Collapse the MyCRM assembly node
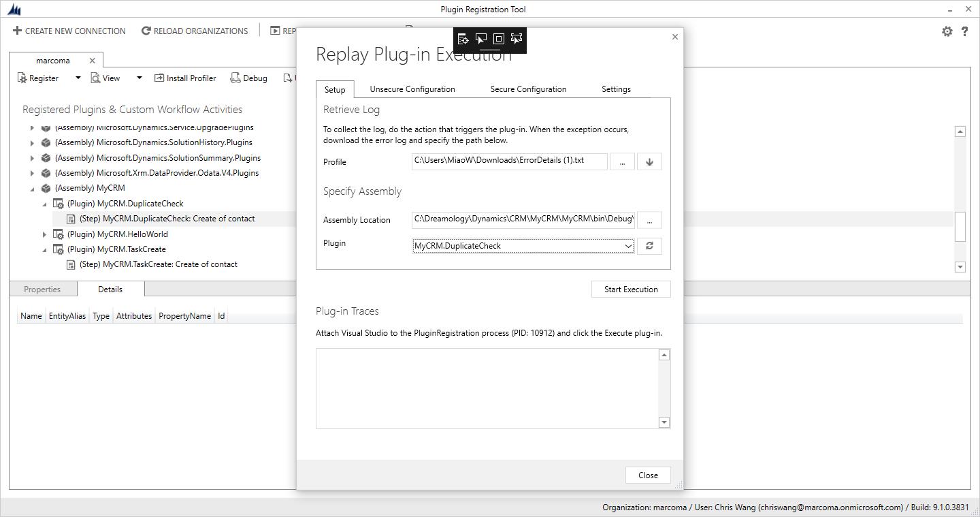 coord(32,189)
